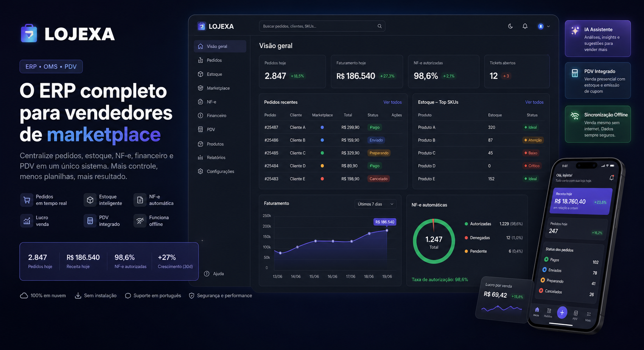Viewport: 644px width, 350px height.
Task: Click the IA Assistente sparkle icon
Action: (x=575, y=31)
